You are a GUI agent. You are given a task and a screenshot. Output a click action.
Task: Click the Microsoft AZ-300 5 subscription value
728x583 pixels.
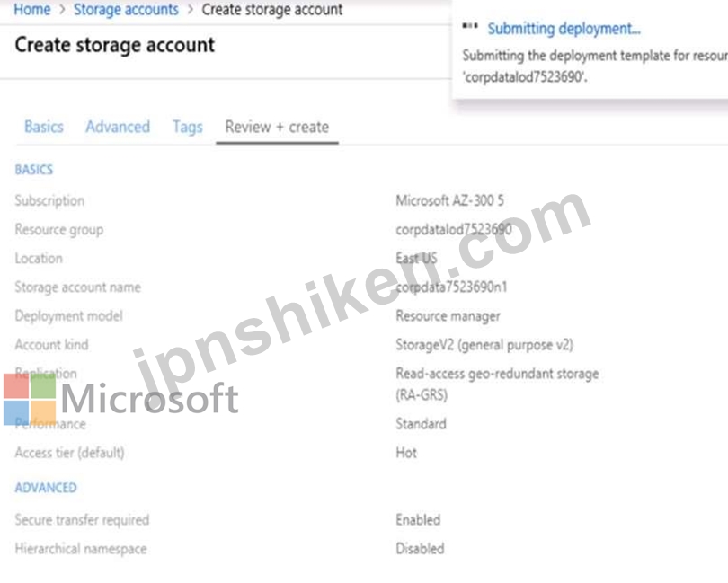tap(449, 200)
